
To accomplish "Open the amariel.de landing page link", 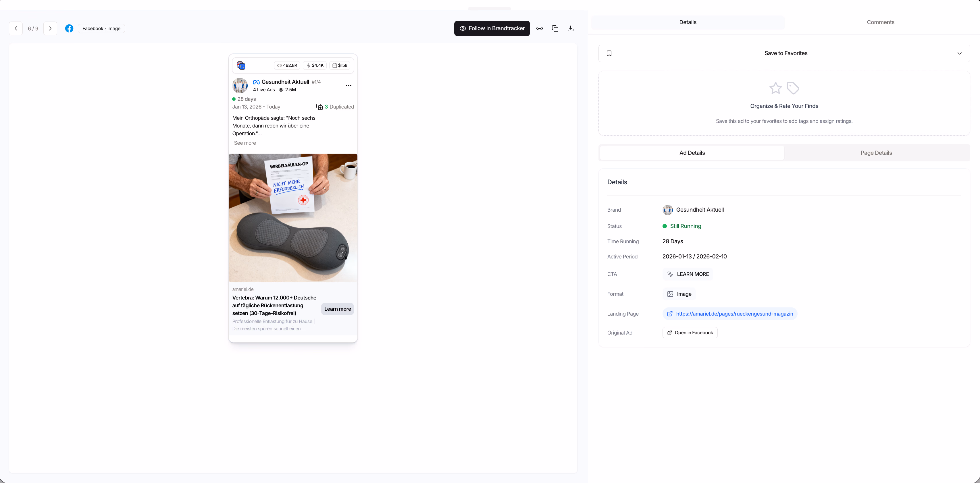I will [734, 314].
